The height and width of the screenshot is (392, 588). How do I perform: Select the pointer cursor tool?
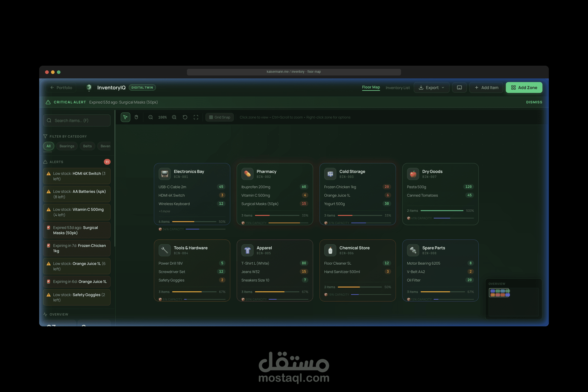click(125, 117)
